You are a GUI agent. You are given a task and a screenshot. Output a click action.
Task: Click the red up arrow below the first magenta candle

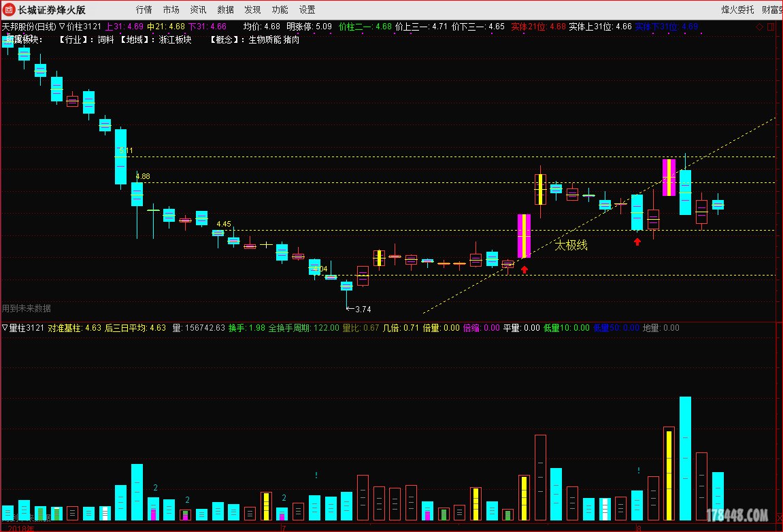coord(524,270)
